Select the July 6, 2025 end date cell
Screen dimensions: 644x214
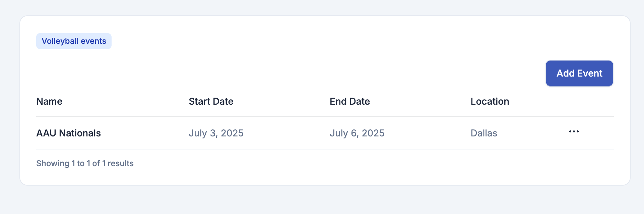point(357,133)
